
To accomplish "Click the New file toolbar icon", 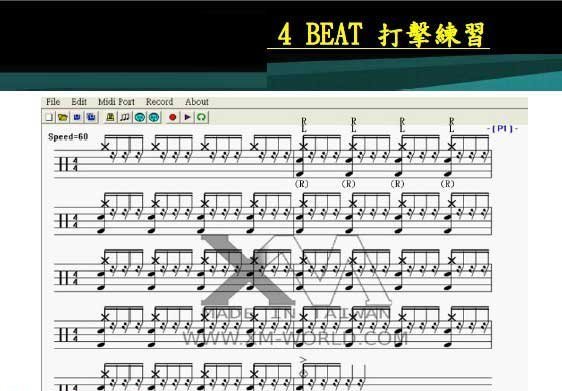I will click(49, 117).
